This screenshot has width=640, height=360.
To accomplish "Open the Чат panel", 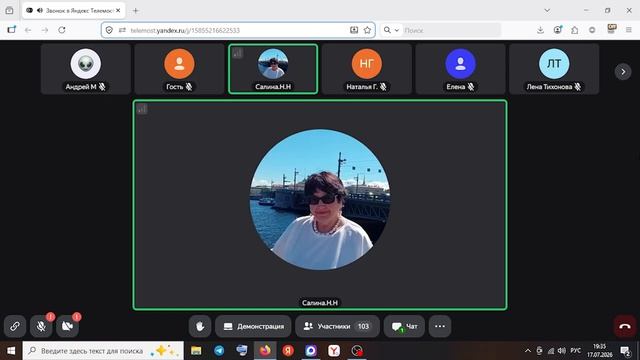I will [404, 326].
